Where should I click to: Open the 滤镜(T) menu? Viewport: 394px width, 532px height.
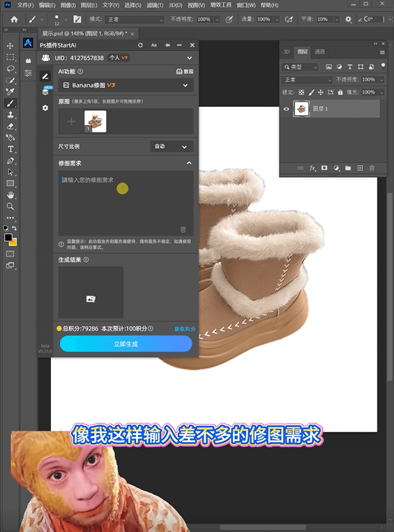[155, 5]
